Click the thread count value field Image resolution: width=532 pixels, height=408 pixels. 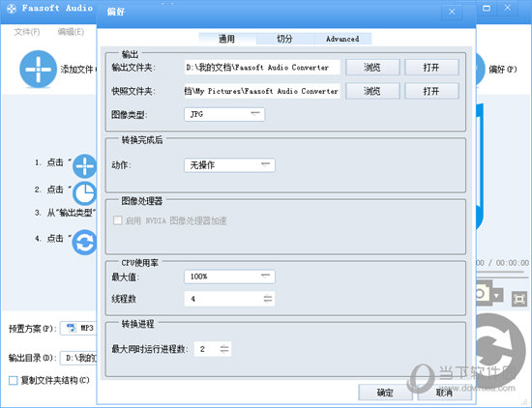click(223, 299)
